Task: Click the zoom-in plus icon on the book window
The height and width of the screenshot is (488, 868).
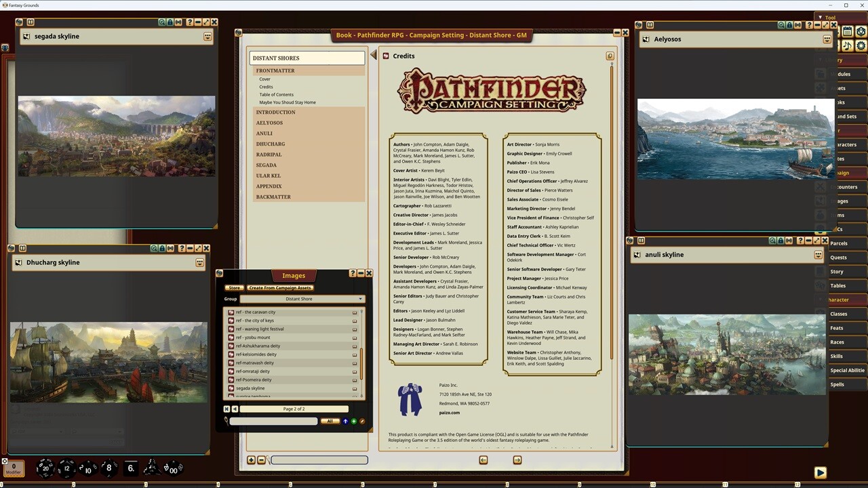Action: pos(251,460)
